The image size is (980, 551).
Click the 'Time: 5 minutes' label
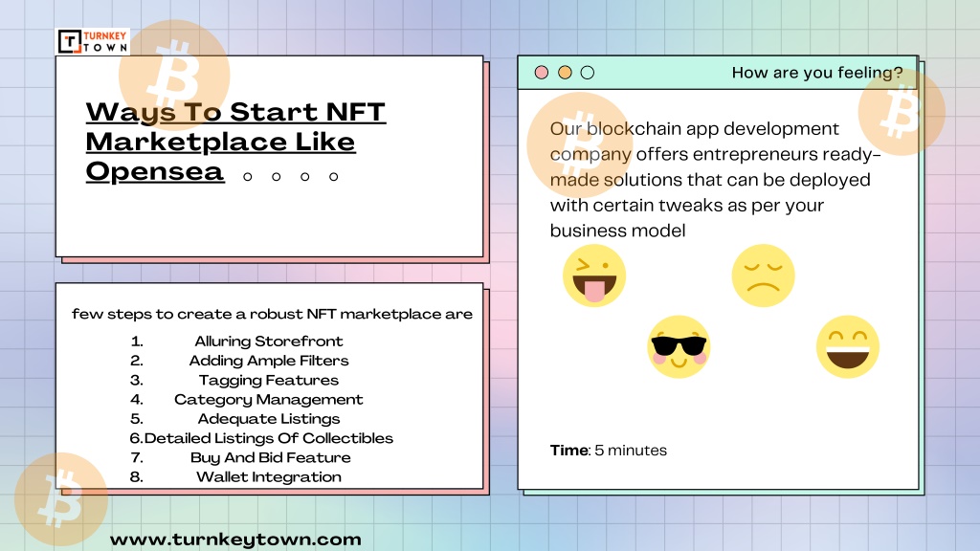[x=608, y=451]
